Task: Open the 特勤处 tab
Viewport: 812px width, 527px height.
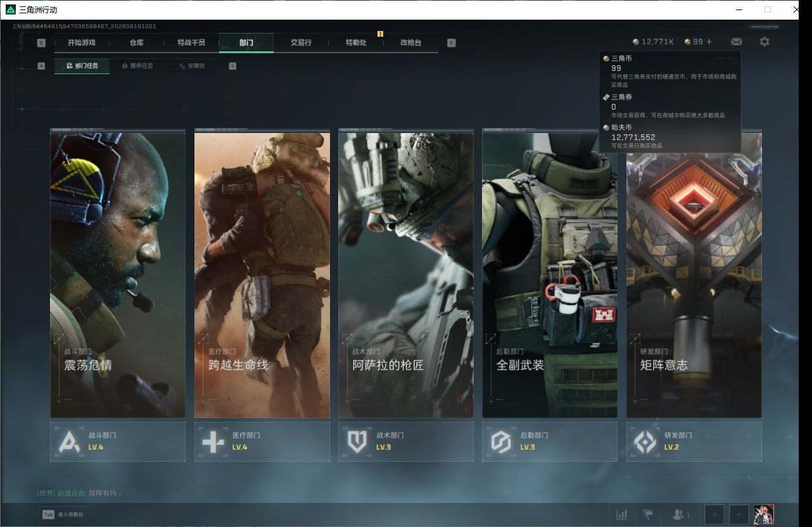Action: pos(356,42)
